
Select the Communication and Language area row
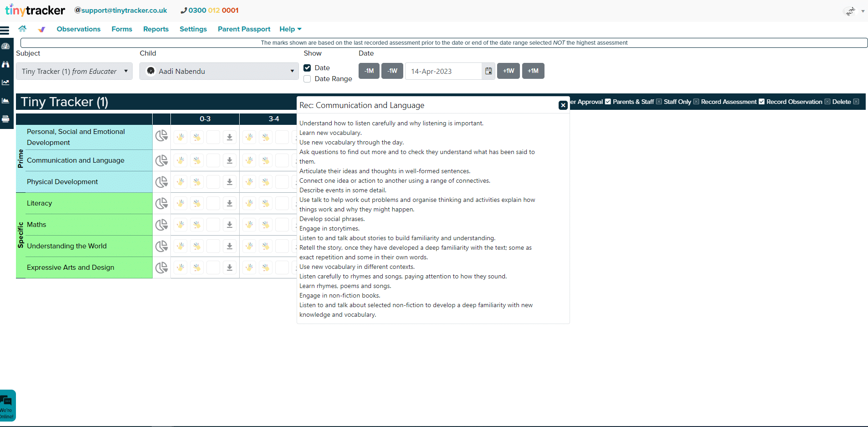click(x=88, y=160)
